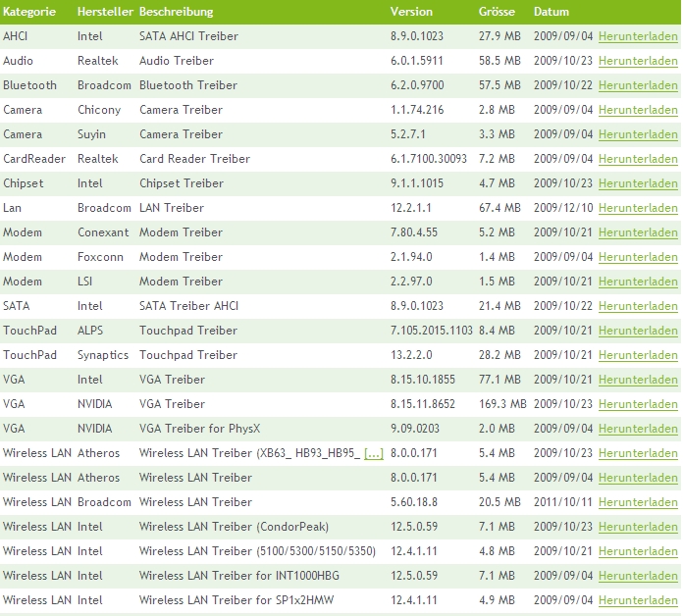Download the Intel Chipset Treiber
Screen dimensions: 683x616
point(638,183)
